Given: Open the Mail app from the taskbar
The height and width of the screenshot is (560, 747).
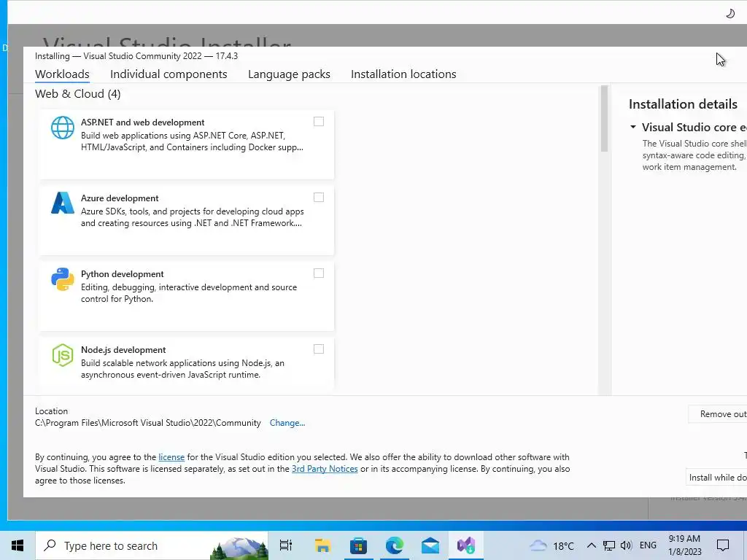Looking at the screenshot, I should [x=430, y=545].
